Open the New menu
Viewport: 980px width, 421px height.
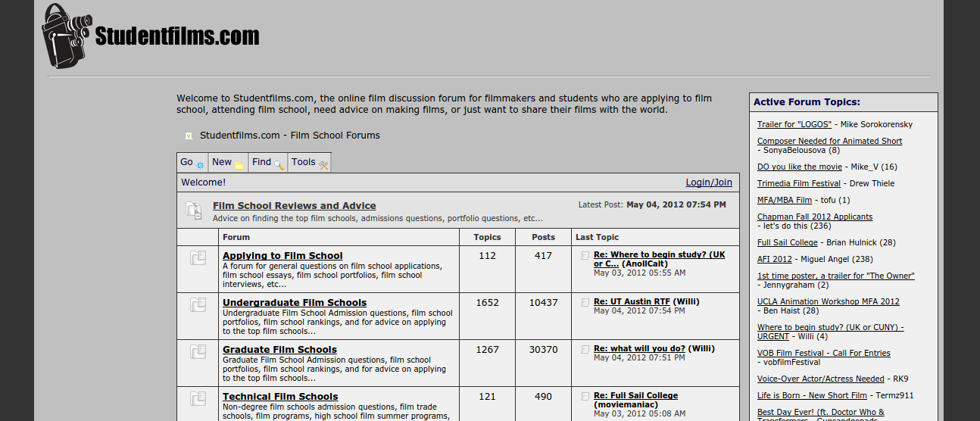click(x=228, y=162)
